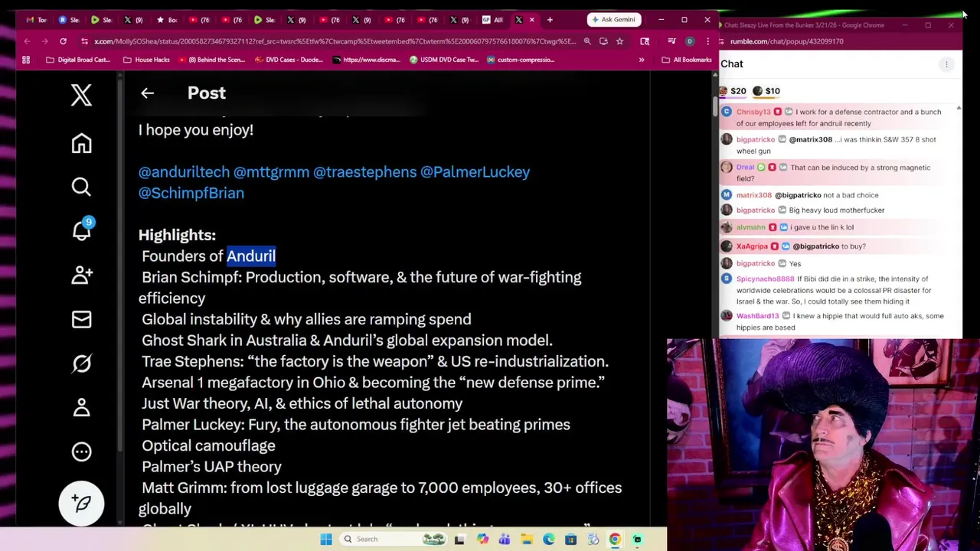980x551 pixels.
Task: Click username XaAgripa in chat
Action: coord(752,246)
